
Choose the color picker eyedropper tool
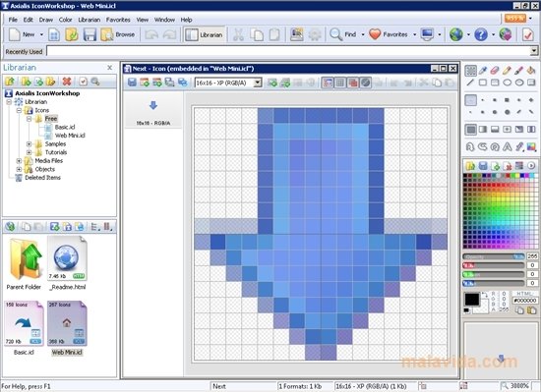[483, 71]
